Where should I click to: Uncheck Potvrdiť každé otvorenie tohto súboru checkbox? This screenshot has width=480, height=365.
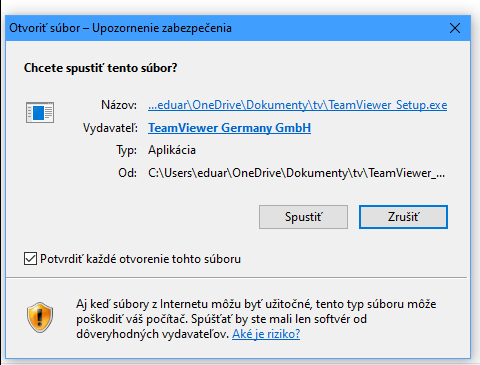[x=30, y=259]
